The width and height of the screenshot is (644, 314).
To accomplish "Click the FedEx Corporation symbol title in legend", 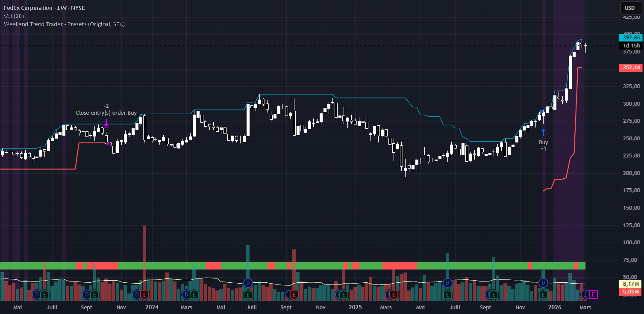I will (x=29, y=8).
